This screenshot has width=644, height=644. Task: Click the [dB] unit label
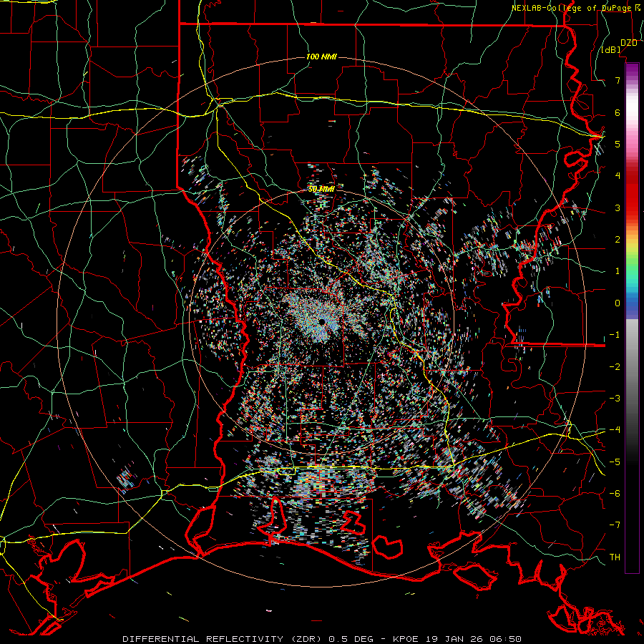(611, 50)
